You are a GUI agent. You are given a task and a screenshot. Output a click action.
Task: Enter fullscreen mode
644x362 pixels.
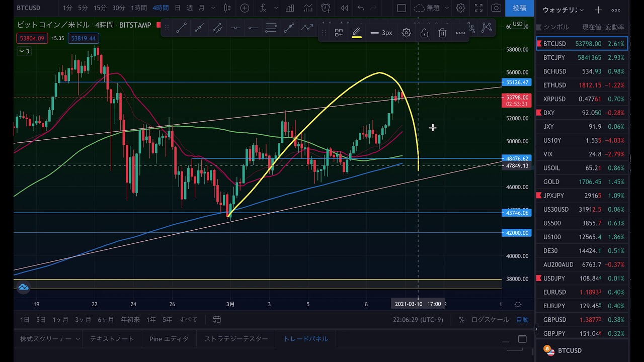coord(478,8)
